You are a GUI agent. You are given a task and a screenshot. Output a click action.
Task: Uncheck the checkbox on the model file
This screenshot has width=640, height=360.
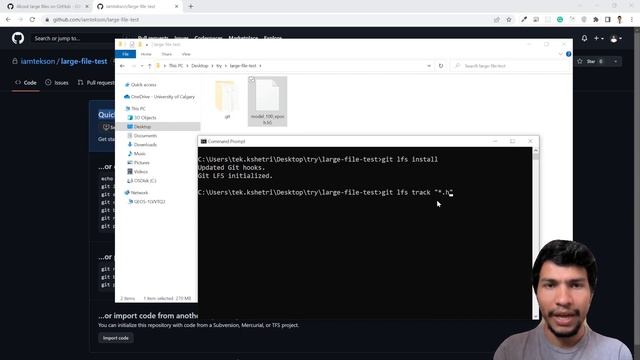(x=252, y=80)
